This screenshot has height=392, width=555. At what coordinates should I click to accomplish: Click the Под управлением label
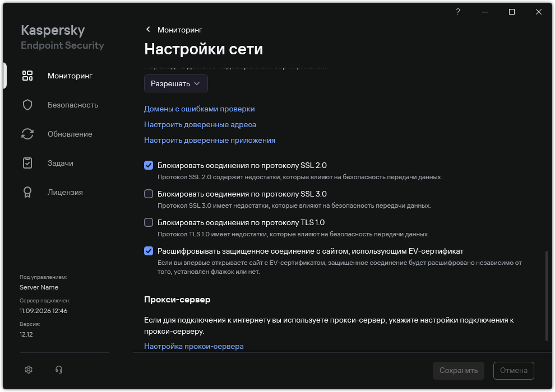pos(43,277)
